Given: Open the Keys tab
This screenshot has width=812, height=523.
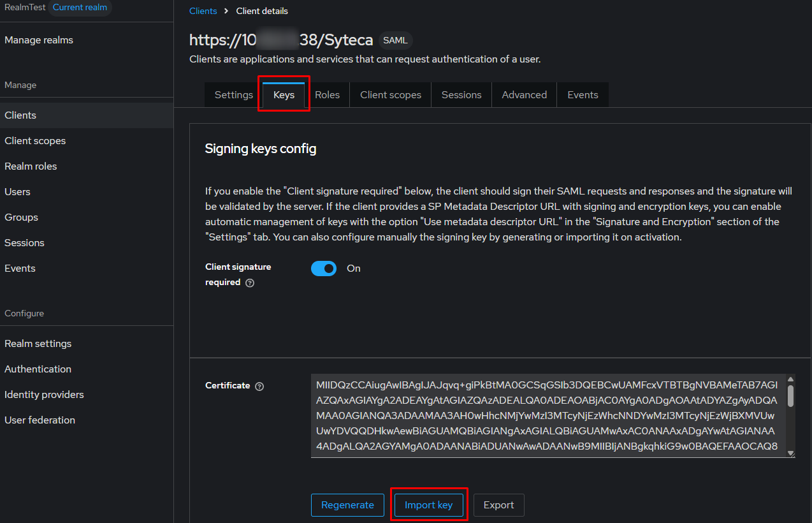Looking at the screenshot, I should point(284,95).
